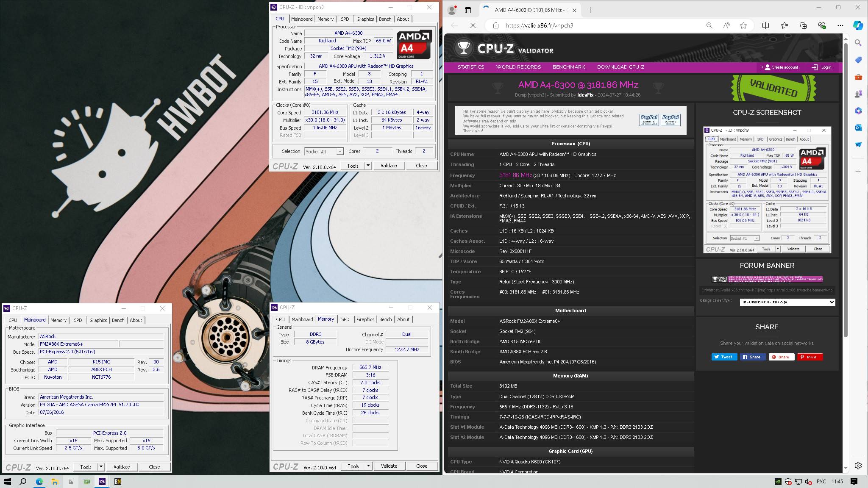This screenshot has width=868, height=488.
Task: Click the browser address bar URL
Action: 539,25
